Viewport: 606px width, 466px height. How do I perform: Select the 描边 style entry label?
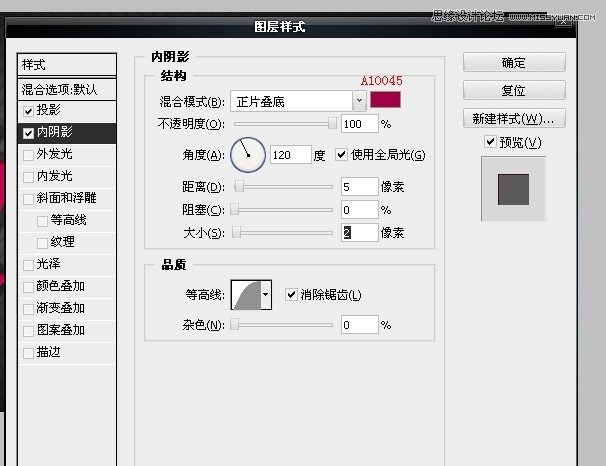tap(48, 352)
